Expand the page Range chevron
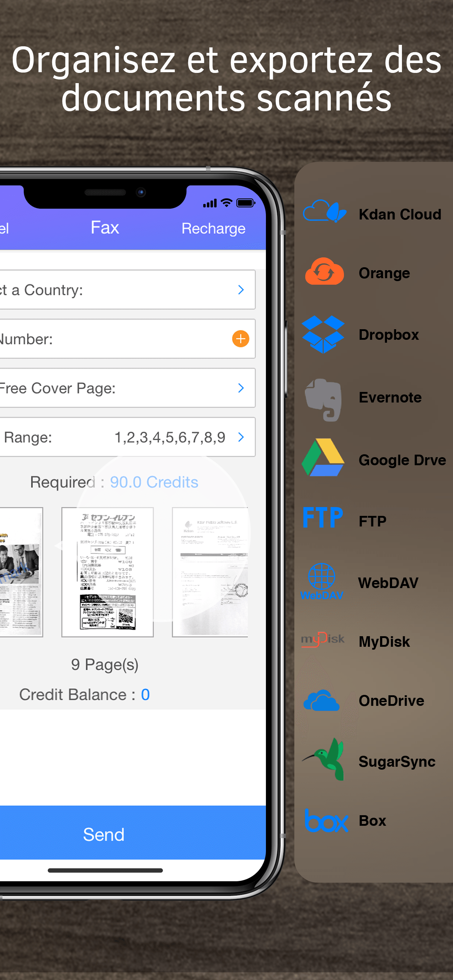The image size is (453, 980). tap(241, 437)
